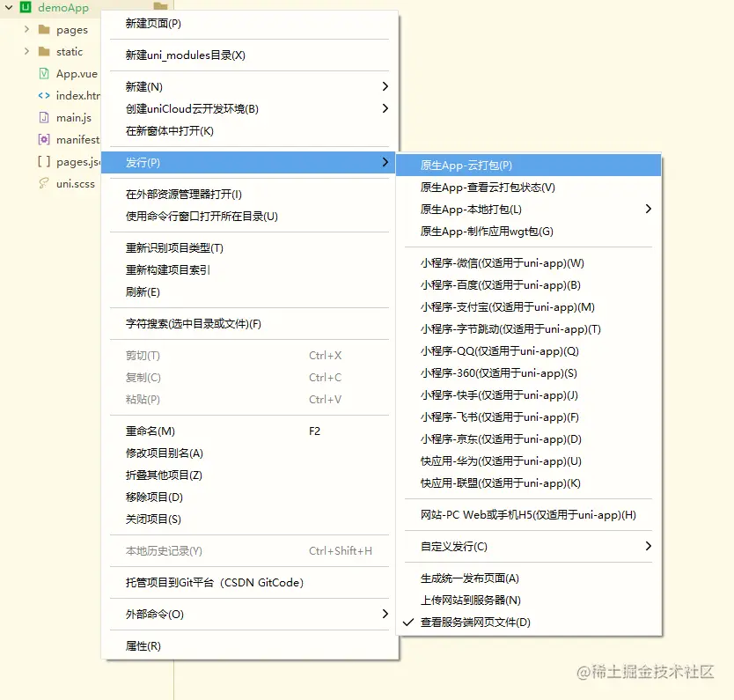This screenshot has width=734, height=700.
Task: Select 原生App-查看云打包状态(V)
Action: coord(529,188)
